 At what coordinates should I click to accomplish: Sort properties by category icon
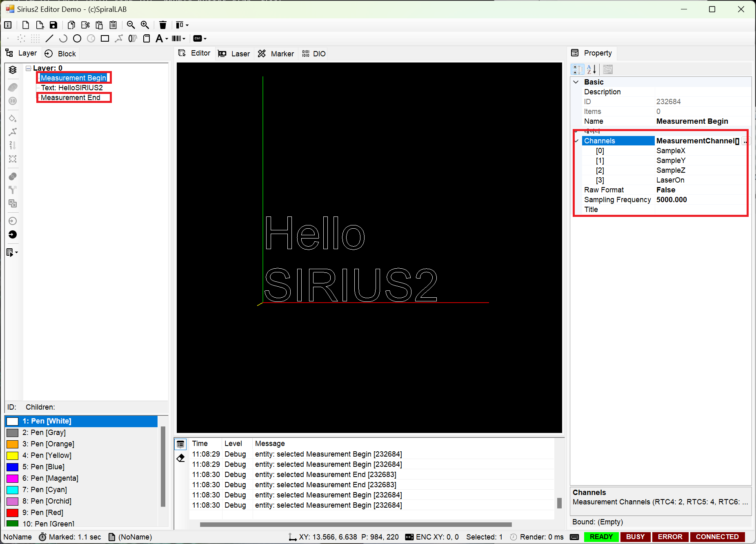(x=577, y=69)
